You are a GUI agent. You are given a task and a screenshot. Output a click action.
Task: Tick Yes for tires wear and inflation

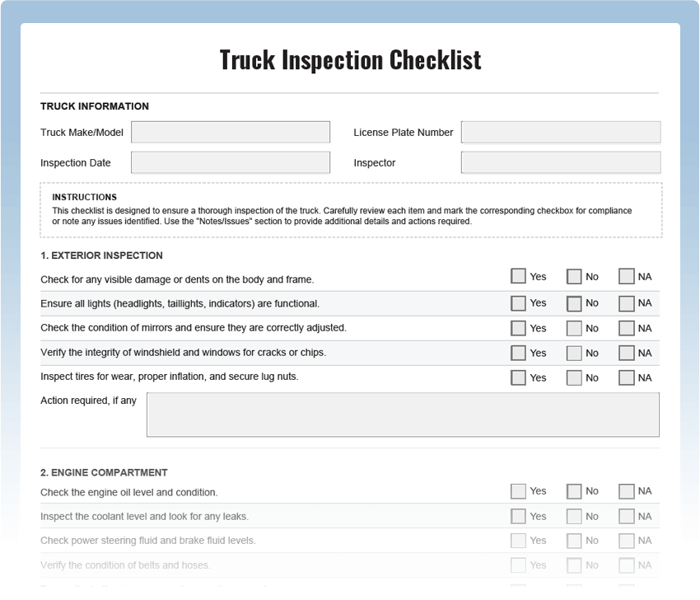[518, 377]
